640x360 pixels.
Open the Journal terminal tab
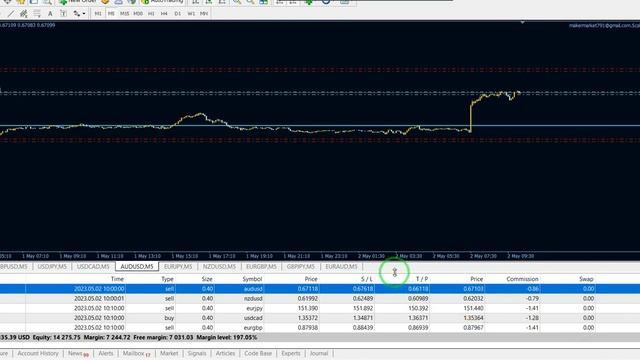click(319, 353)
